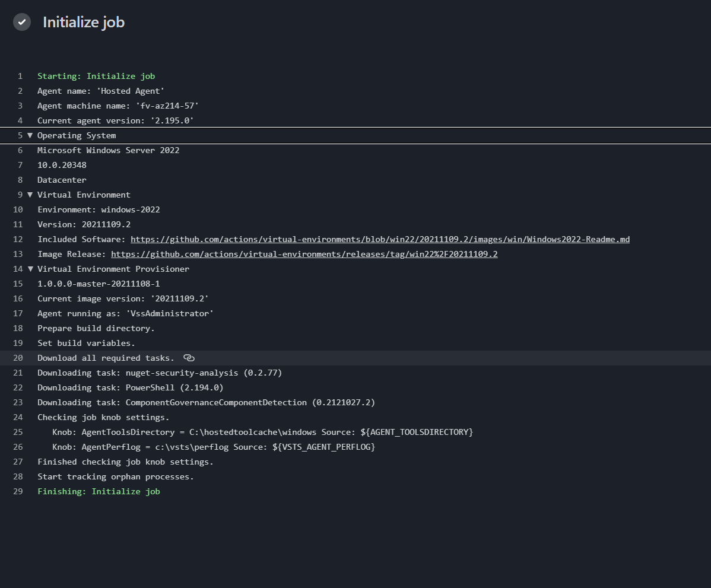Select line 29 Finishing: Initialize job
The width and height of the screenshot is (711, 588).
point(99,491)
